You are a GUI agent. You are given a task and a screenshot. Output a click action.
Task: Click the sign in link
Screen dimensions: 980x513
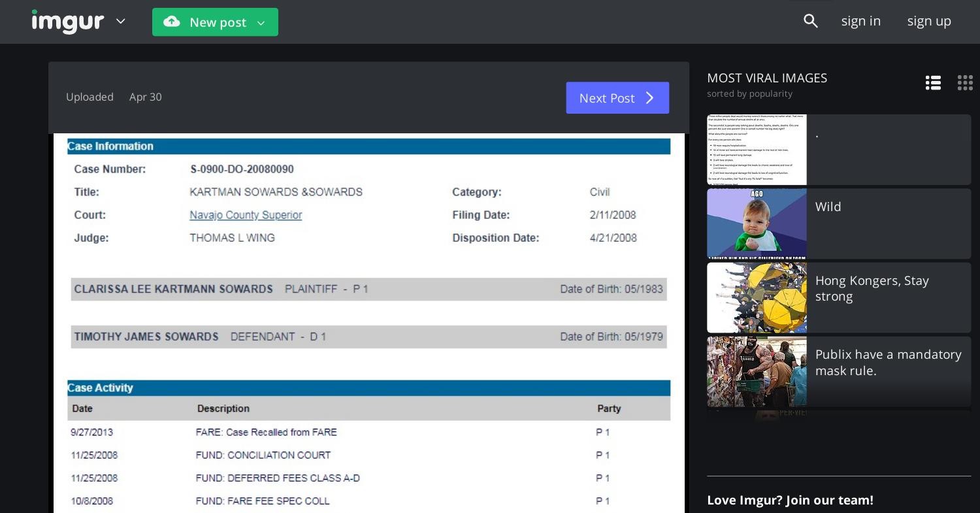coord(860,21)
